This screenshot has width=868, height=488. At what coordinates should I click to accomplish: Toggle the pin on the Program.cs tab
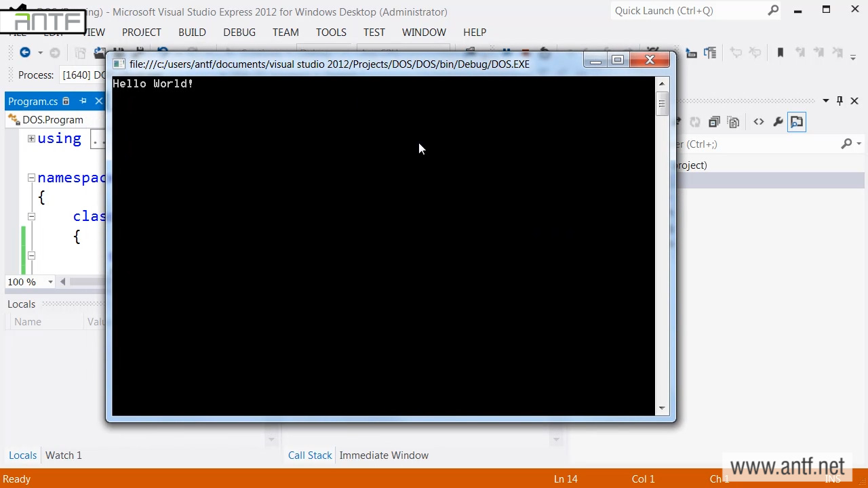tap(83, 101)
